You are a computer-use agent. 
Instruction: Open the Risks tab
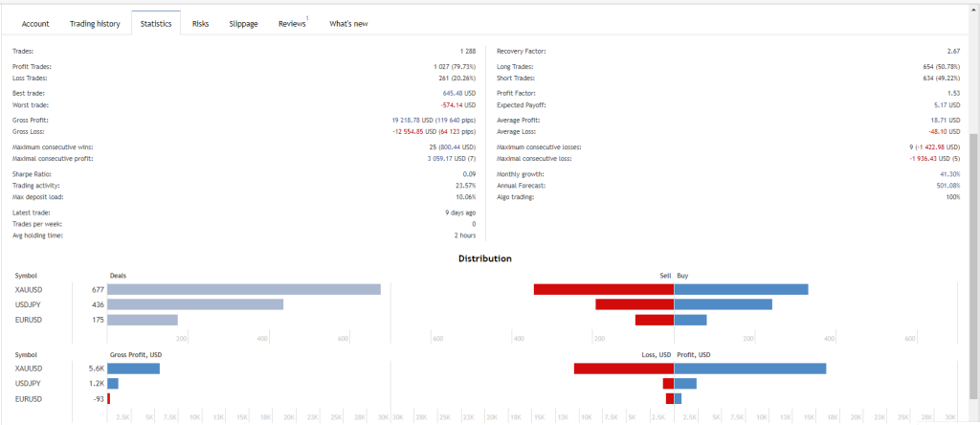[201, 24]
